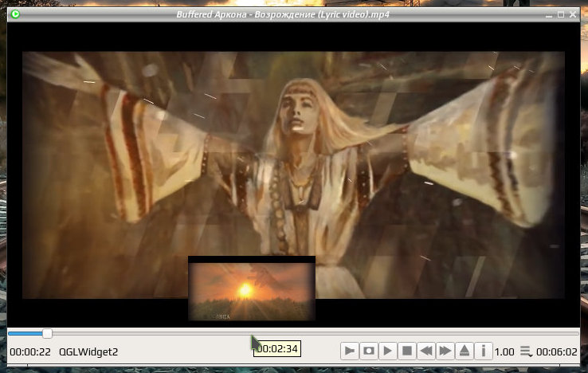Open the menu dropdown icon beside speed
This screenshot has width=588, height=373.
[526, 351]
